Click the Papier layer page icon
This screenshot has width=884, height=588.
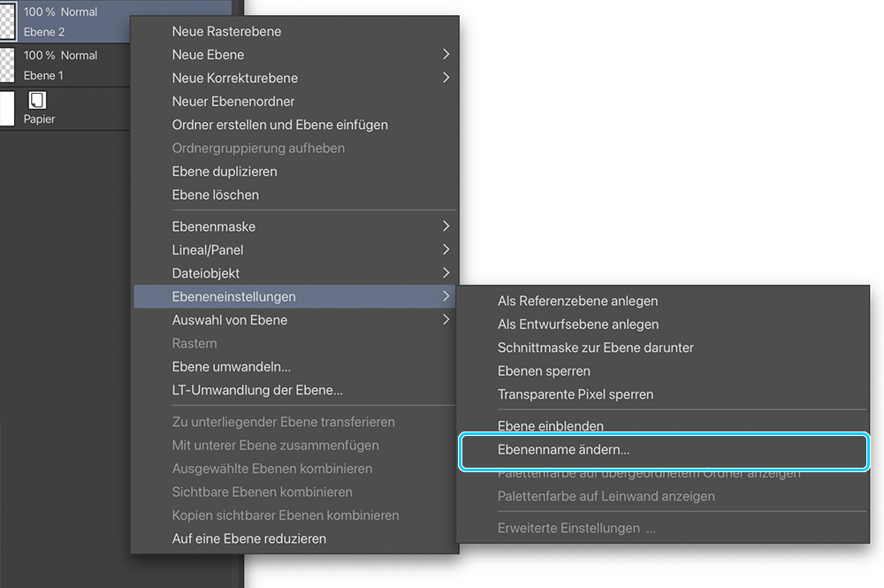(37, 100)
